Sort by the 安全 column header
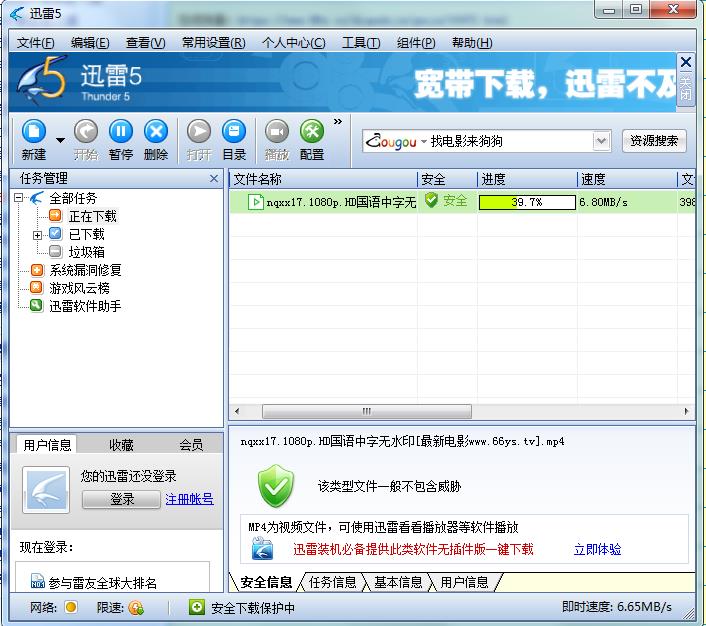This screenshot has height=626, width=706. [447, 179]
